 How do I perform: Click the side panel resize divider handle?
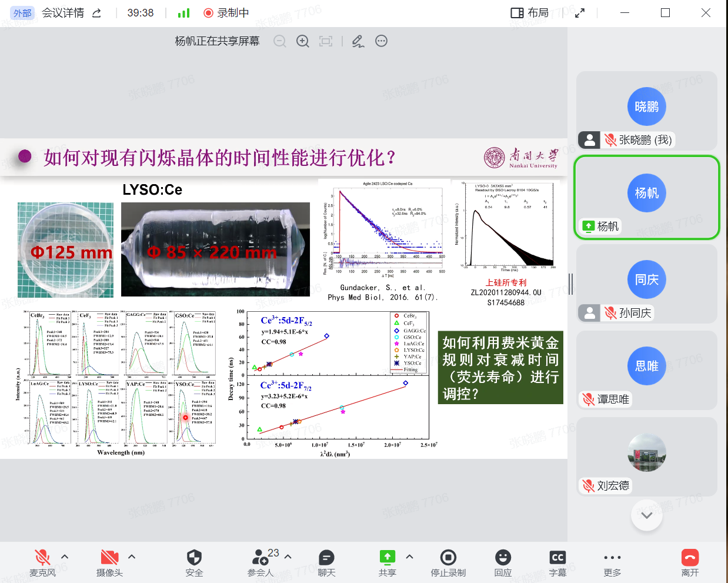point(570,284)
